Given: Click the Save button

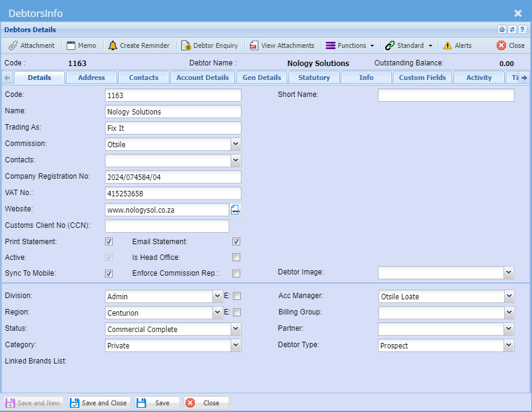Looking at the screenshot, I should 157,403.
